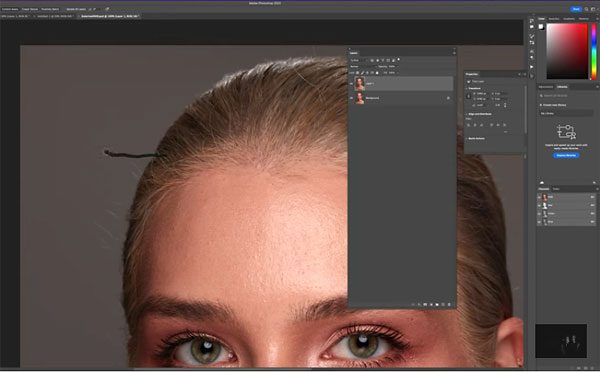
Task: Click align right edges icon in Properties
Action: tap(481, 125)
